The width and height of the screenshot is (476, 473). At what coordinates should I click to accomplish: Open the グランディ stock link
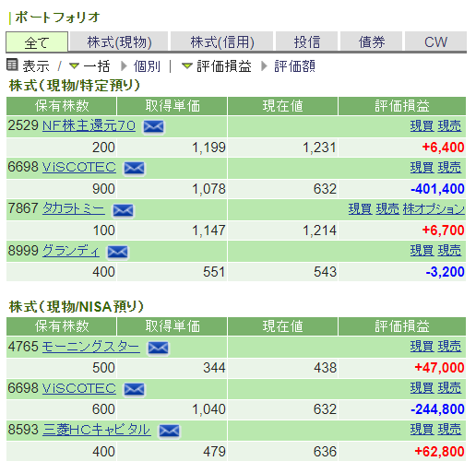pyautogui.click(x=71, y=251)
